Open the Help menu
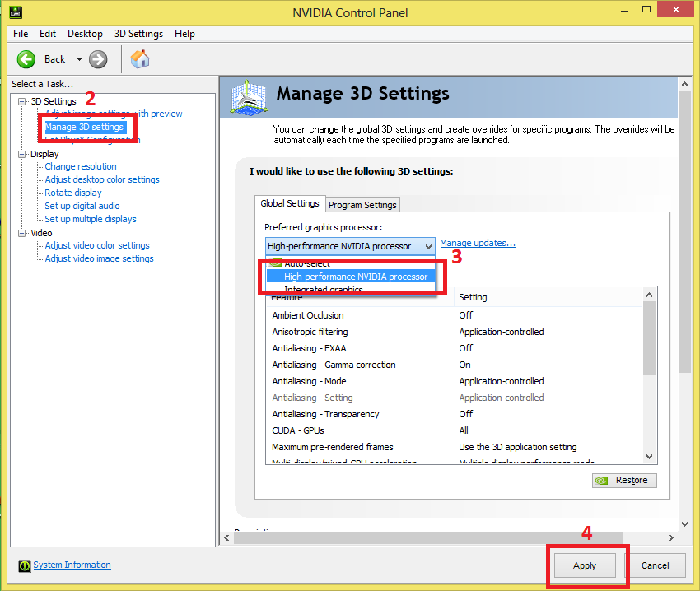 pos(184,34)
